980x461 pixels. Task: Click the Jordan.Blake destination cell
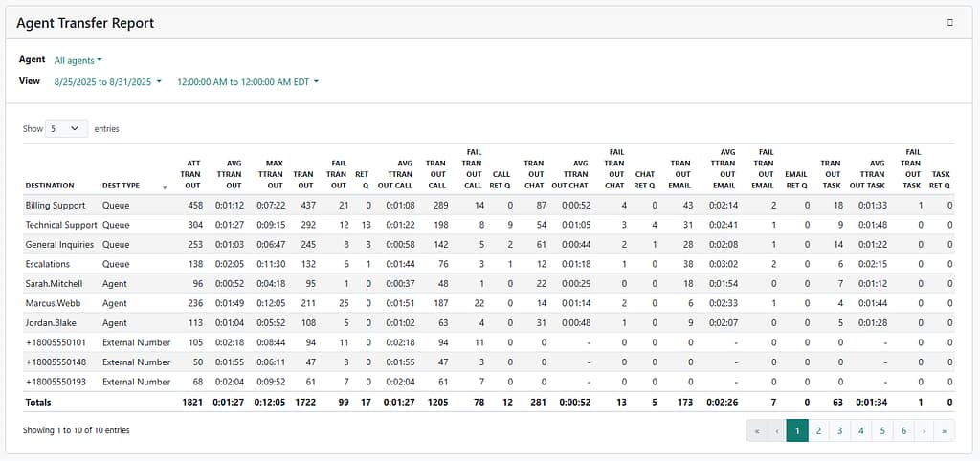click(x=50, y=323)
